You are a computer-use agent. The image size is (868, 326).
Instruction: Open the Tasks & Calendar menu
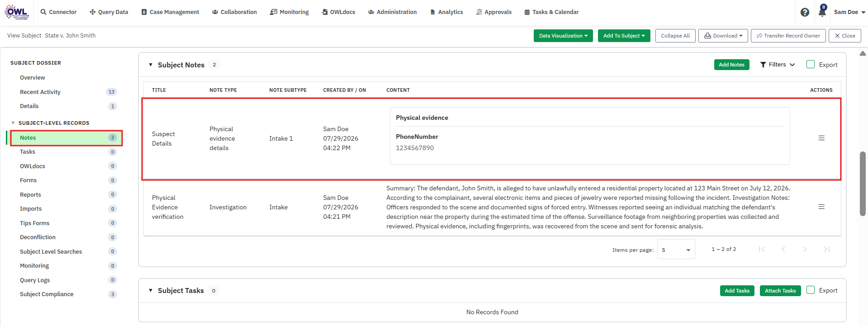point(551,12)
